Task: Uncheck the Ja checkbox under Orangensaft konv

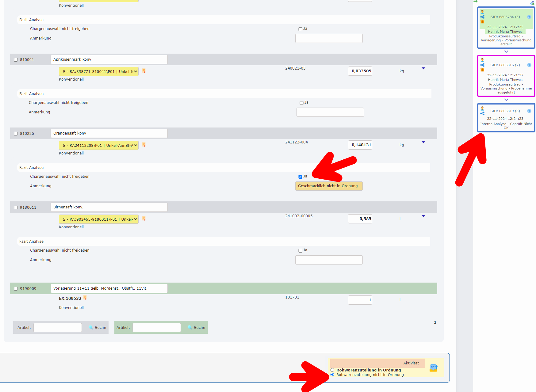Action: coord(300,177)
